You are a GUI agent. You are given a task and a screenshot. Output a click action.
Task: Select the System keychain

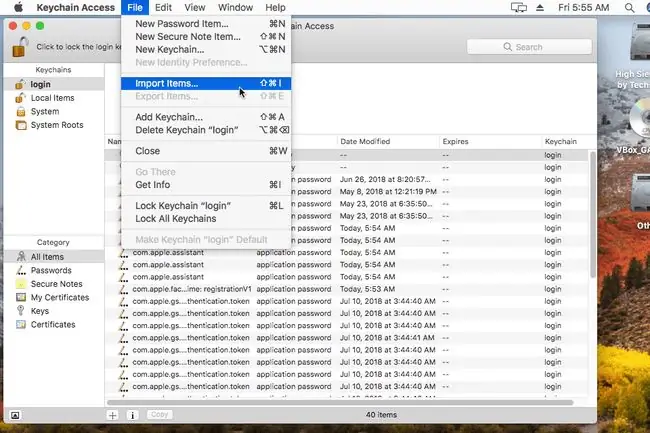[53, 111]
